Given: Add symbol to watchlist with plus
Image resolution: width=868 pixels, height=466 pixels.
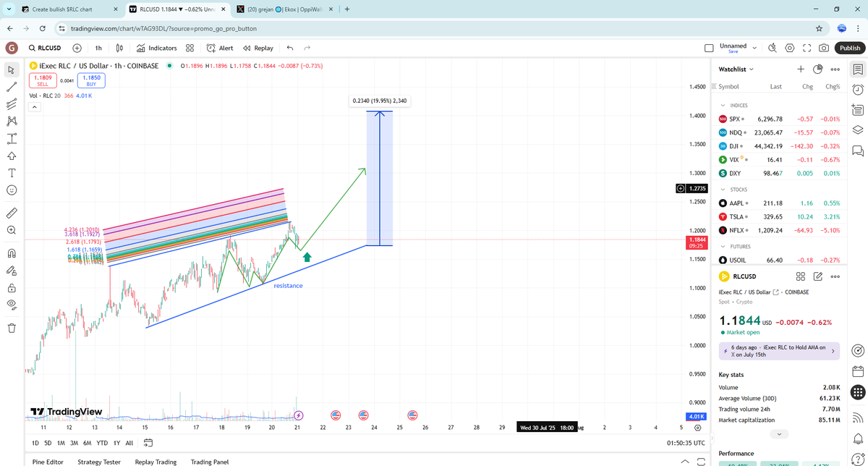Looking at the screenshot, I should (x=801, y=69).
